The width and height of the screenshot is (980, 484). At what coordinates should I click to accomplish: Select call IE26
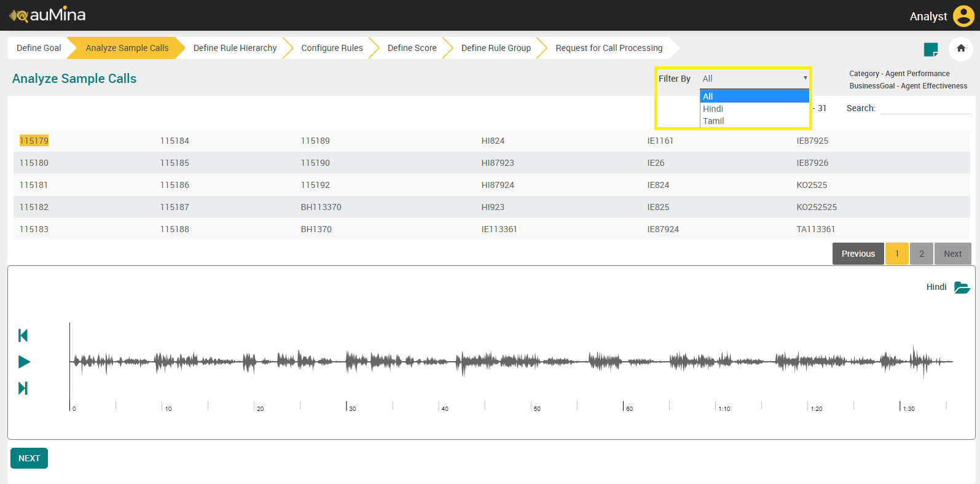pyautogui.click(x=656, y=163)
